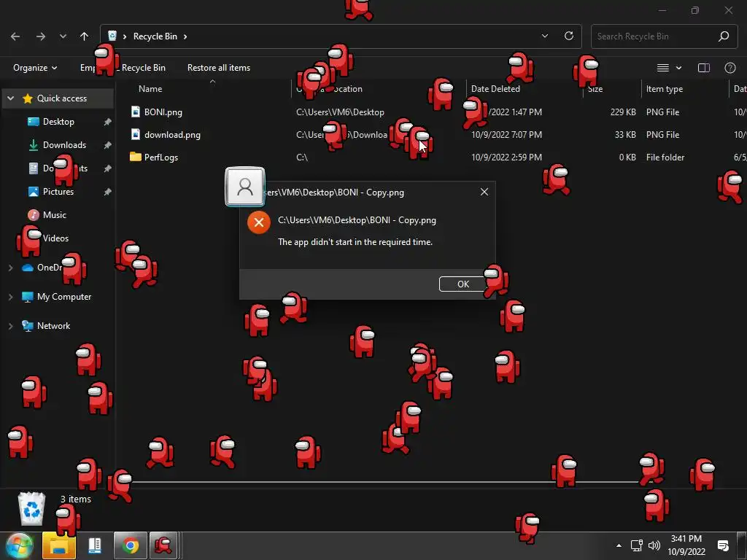Expand the My Computer tree node

(x=10, y=297)
